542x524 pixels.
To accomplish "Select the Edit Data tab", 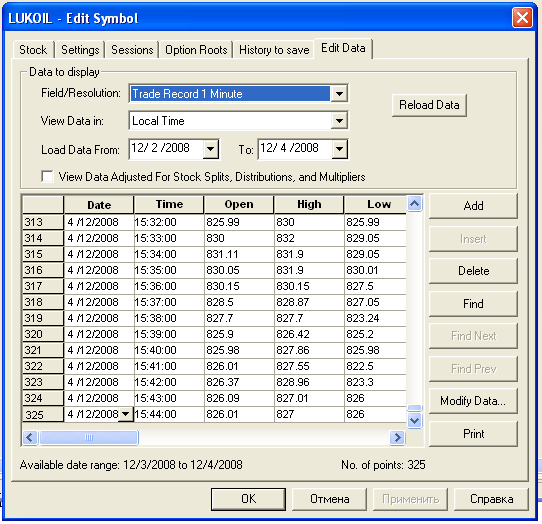I will point(343,48).
